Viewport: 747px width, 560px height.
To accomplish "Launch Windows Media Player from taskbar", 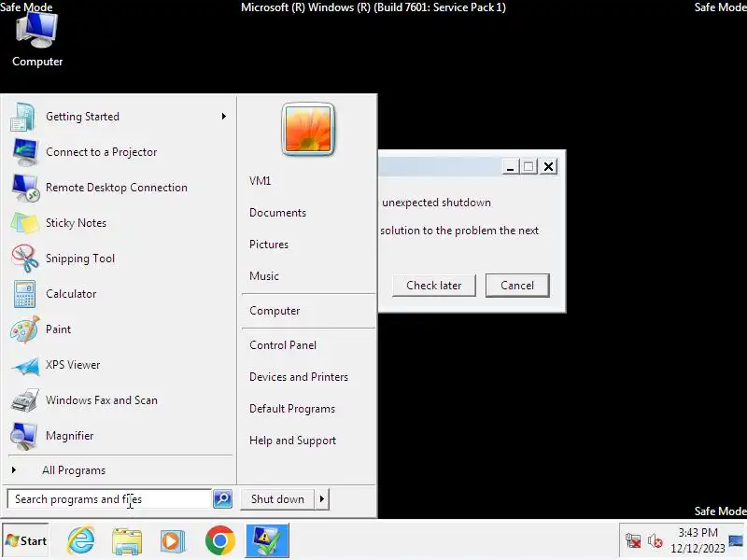I will coord(173,541).
